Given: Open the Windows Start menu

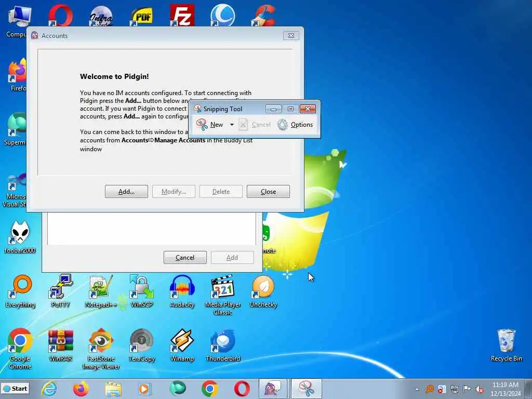Looking at the screenshot, I should coord(15,389).
